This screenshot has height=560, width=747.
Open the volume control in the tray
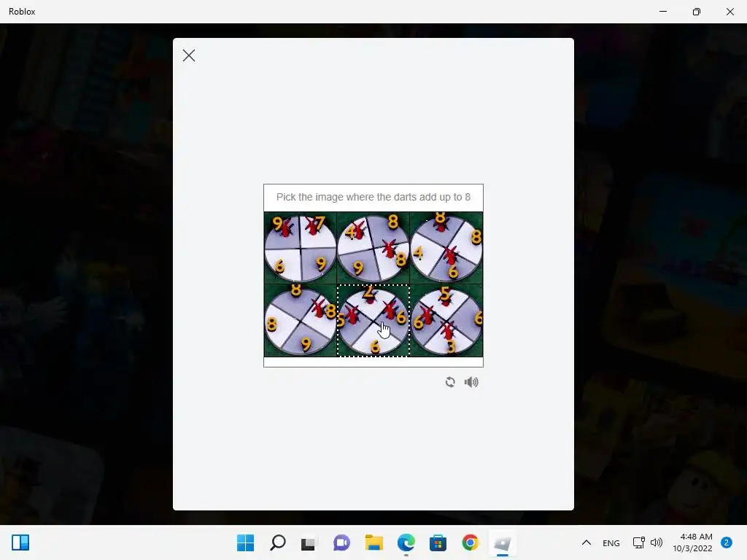(x=657, y=542)
